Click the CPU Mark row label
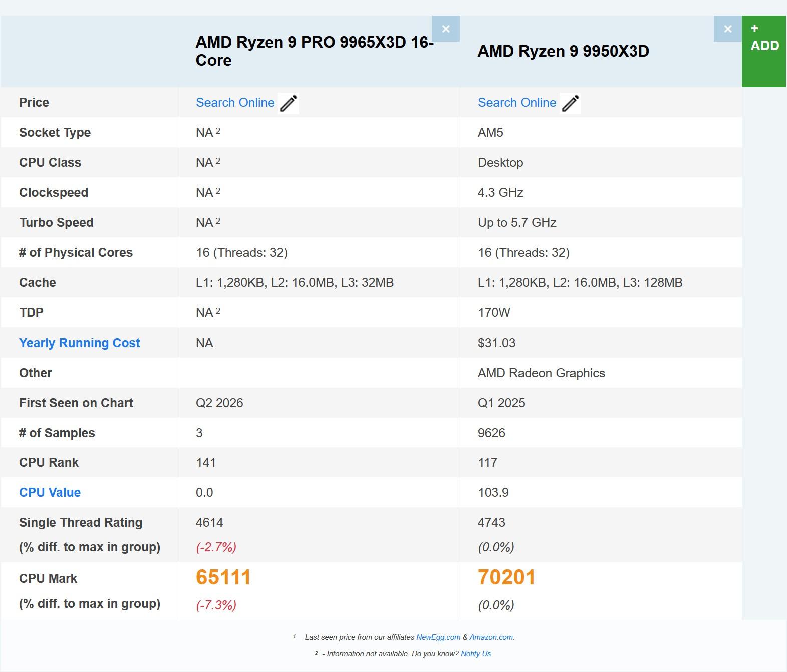This screenshot has width=787, height=672. click(x=48, y=578)
